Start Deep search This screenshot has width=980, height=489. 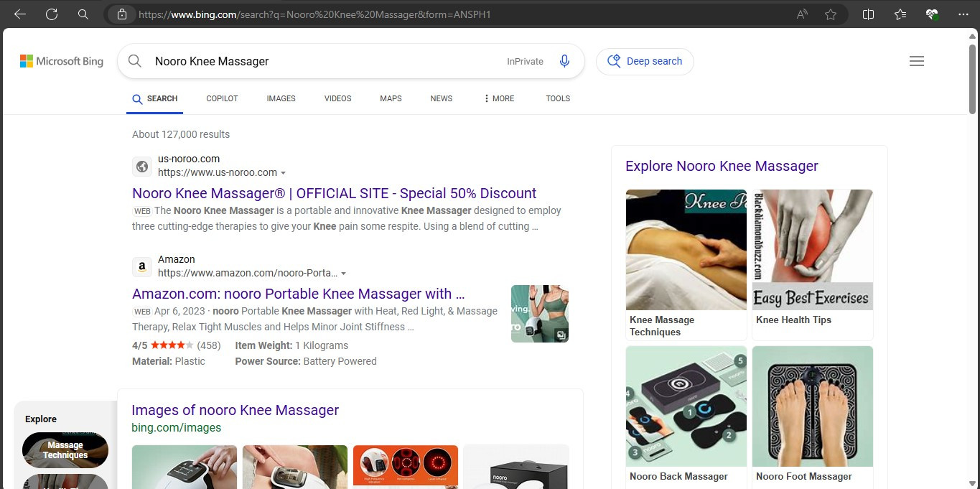coord(645,61)
